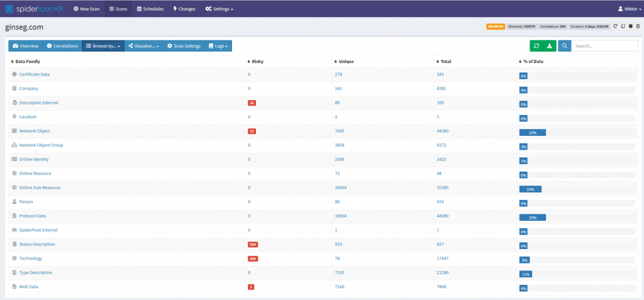Click into the Search... input field
Image resolution: width=644 pixels, height=300 pixels.
click(604, 46)
